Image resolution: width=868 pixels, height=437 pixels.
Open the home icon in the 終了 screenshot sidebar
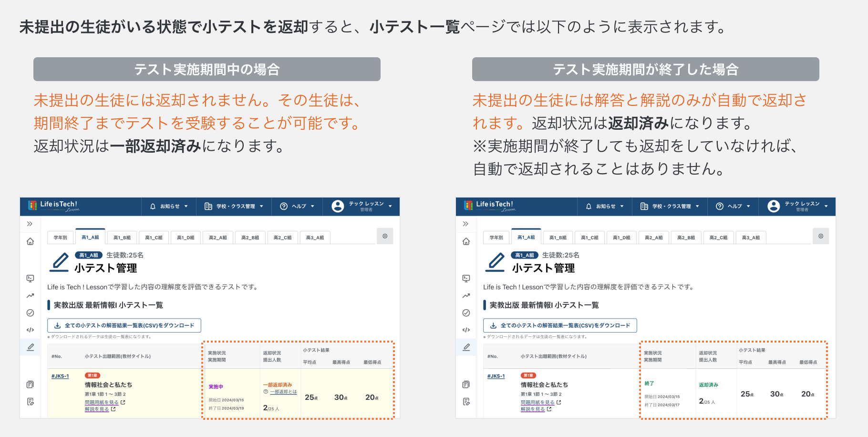pyautogui.click(x=466, y=241)
